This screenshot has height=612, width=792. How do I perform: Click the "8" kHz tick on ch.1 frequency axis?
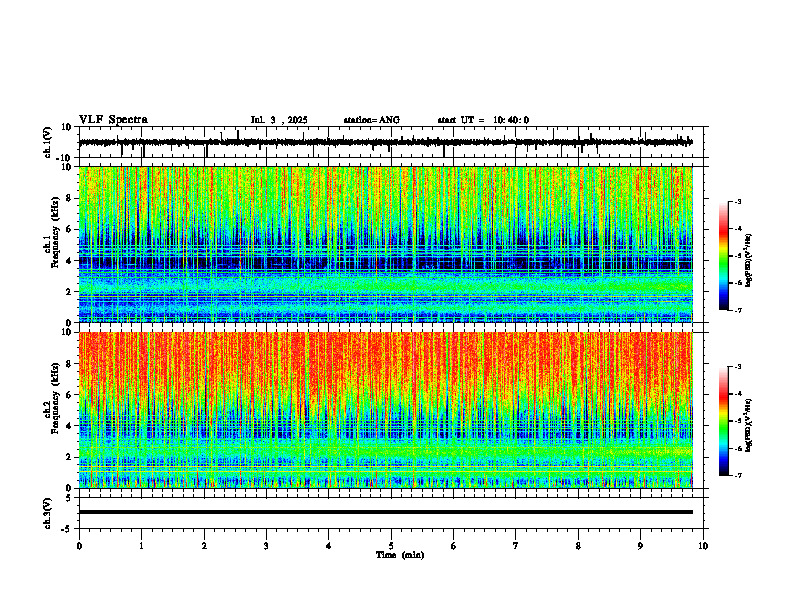[70, 198]
